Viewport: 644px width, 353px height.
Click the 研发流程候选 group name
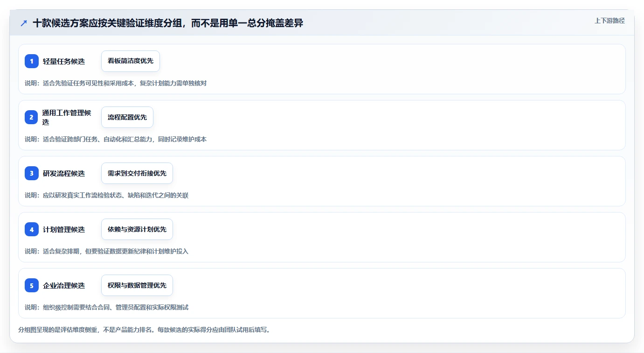(64, 173)
